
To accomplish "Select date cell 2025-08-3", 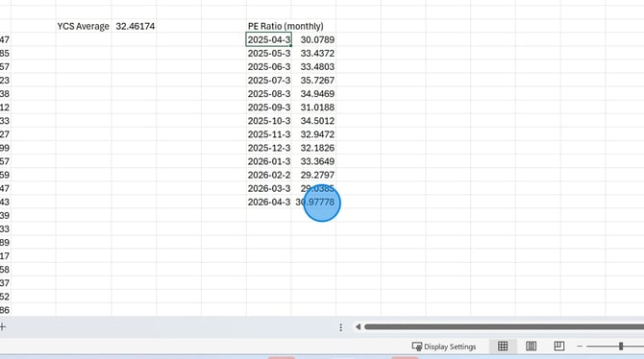I will pos(269,94).
